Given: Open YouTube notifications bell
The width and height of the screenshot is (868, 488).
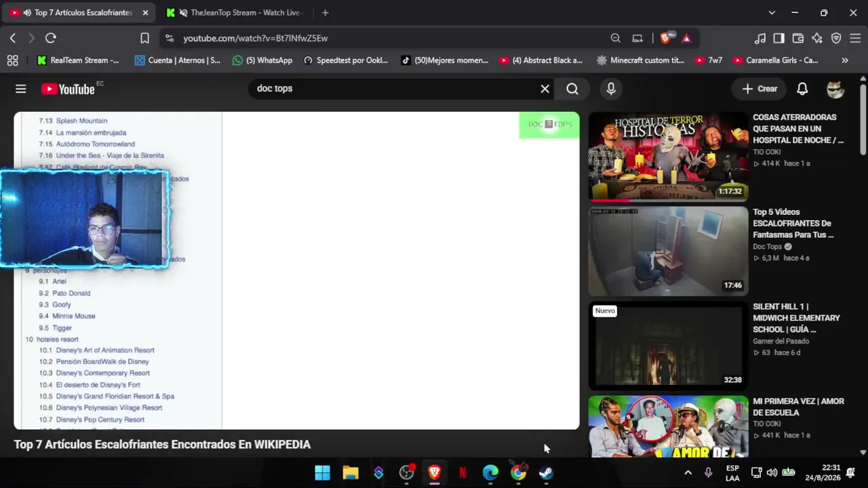Looking at the screenshot, I should tap(802, 89).
